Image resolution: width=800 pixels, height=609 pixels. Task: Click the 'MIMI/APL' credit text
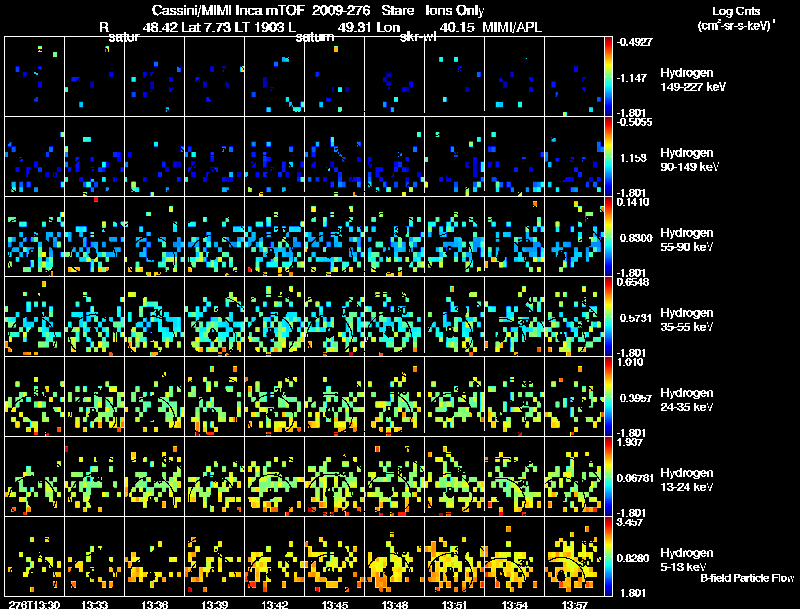pyautogui.click(x=512, y=27)
